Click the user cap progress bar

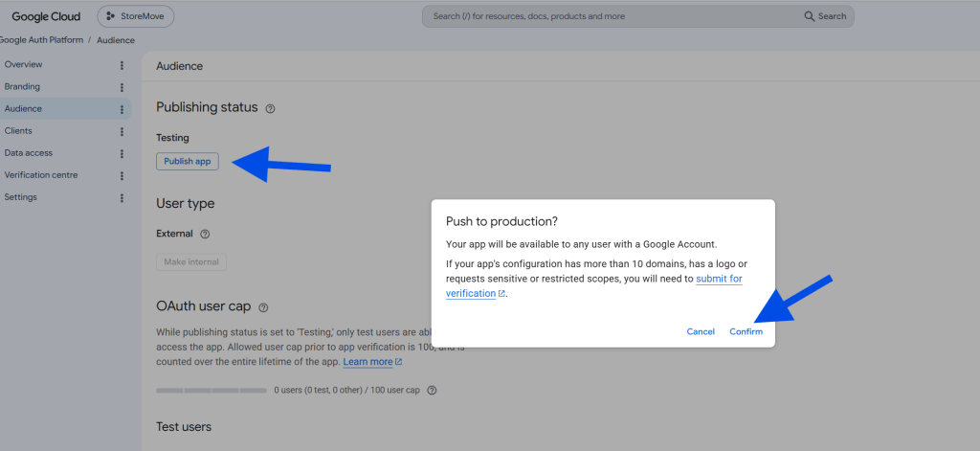212,391
